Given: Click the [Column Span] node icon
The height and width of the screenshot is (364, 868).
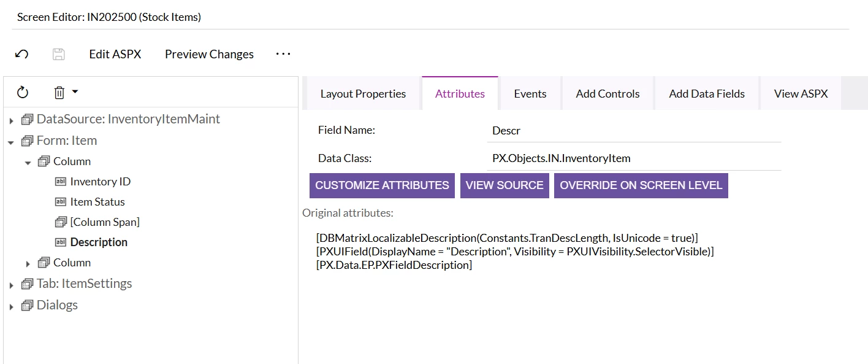Looking at the screenshot, I should click(x=61, y=222).
